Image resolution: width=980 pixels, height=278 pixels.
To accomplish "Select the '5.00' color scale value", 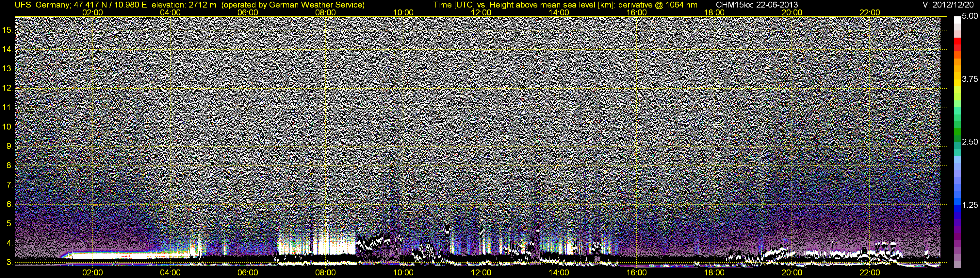I will (970, 16).
